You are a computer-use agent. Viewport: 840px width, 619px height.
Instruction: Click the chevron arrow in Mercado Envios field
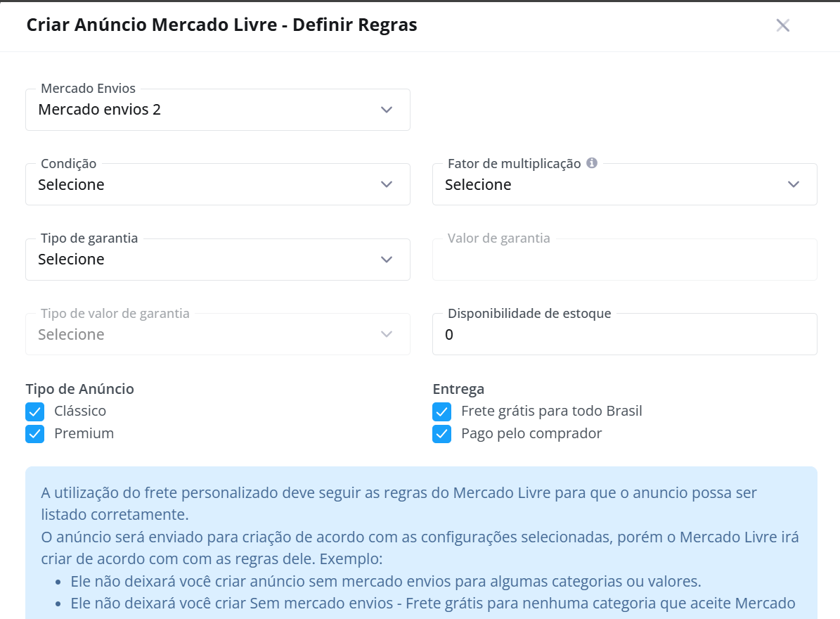[x=387, y=110]
